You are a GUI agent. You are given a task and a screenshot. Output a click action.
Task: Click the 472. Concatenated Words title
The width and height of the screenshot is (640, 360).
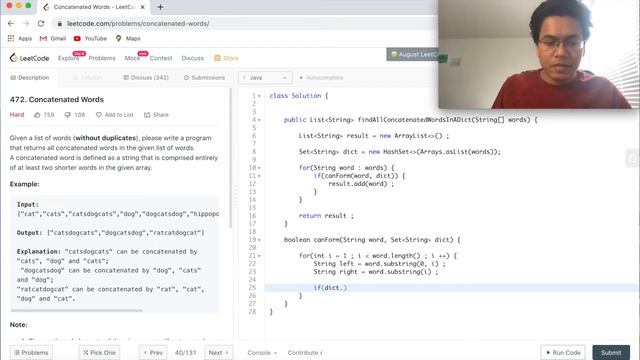tap(57, 100)
